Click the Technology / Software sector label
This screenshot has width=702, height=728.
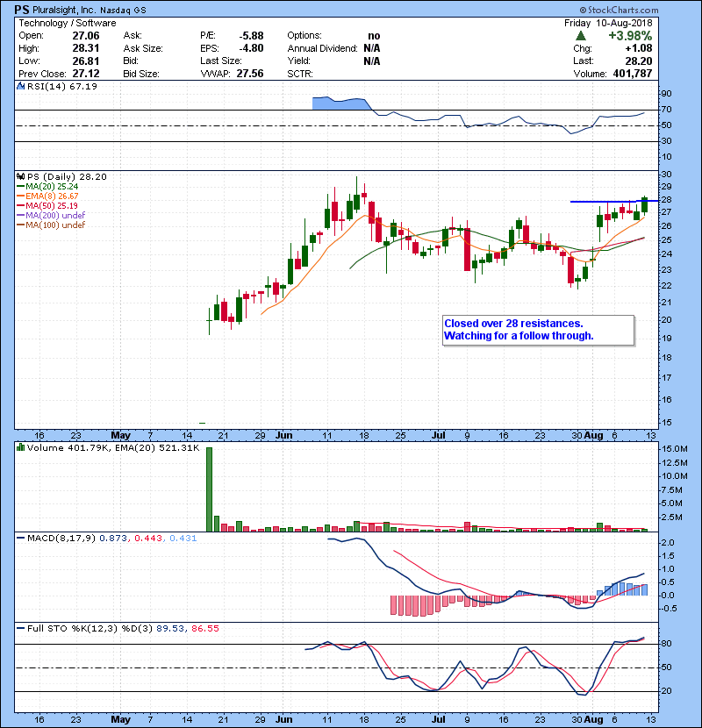68,23
